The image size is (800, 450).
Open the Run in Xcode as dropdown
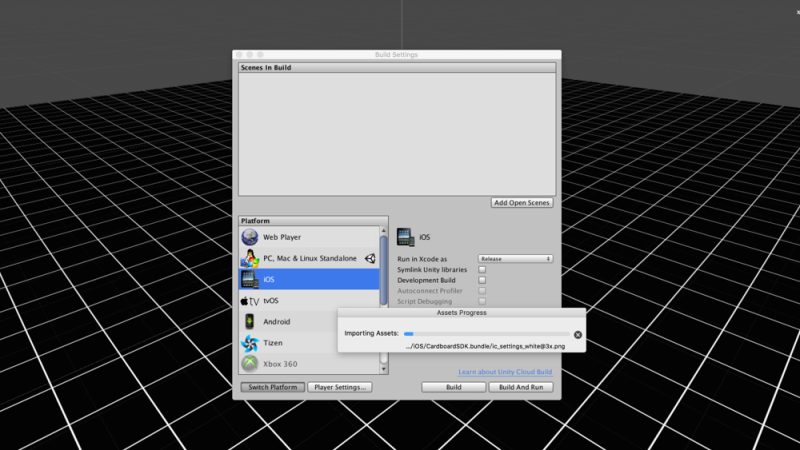pyautogui.click(x=515, y=259)
